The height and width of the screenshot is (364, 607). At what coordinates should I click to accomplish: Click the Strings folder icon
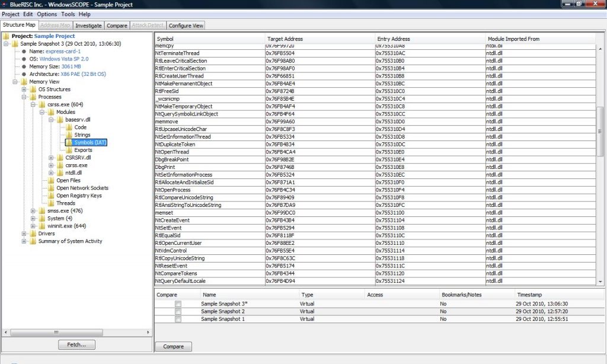coord(69,135)
